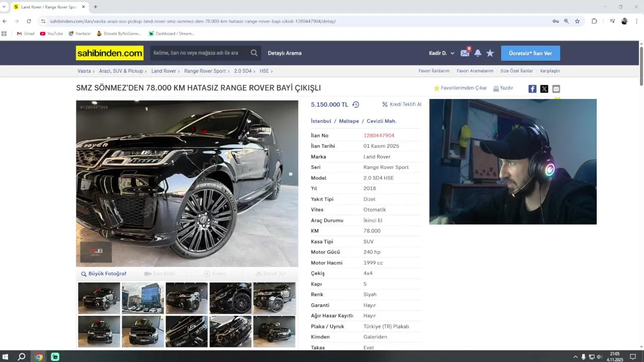Click Karşılaştır link

(x=550, y=71)
